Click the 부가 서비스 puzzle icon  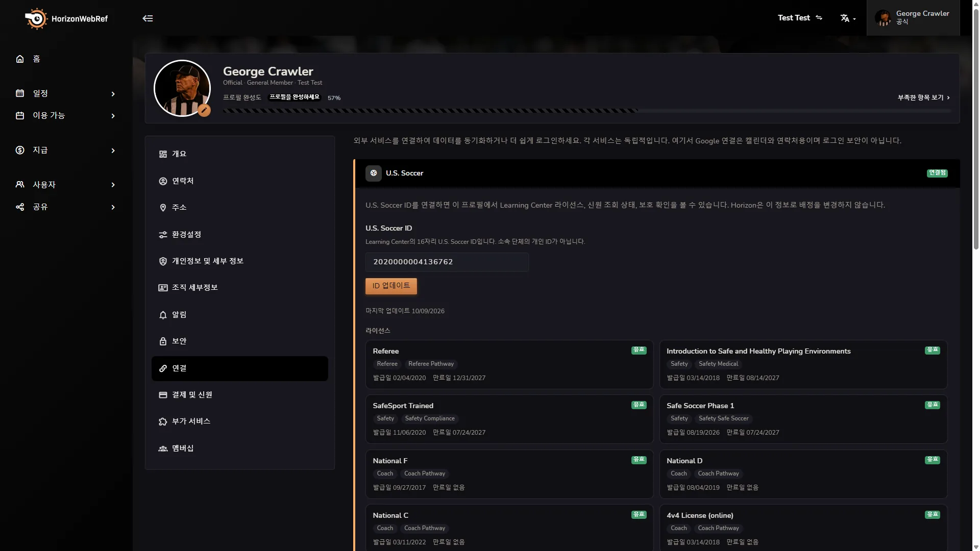tap(163, 421)
